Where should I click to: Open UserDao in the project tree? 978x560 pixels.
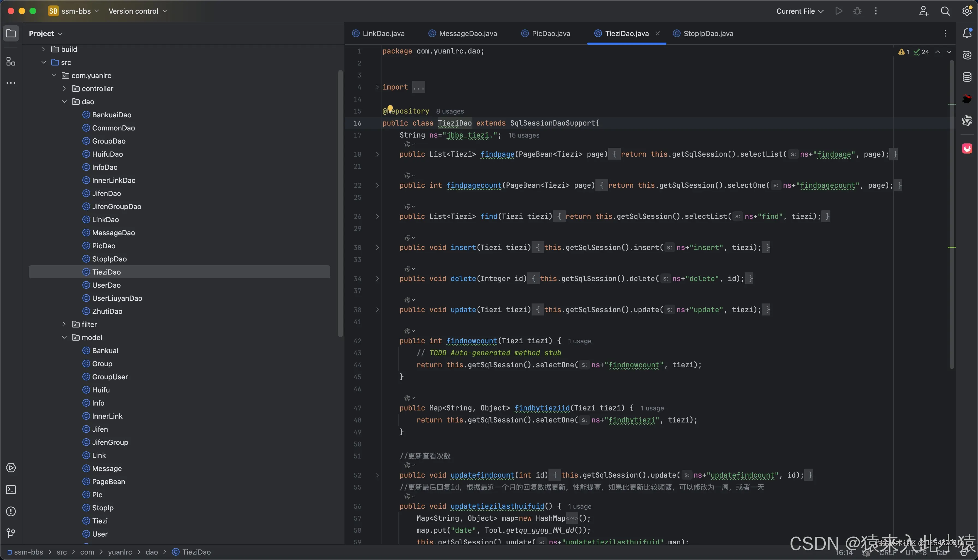click(106, 285)
